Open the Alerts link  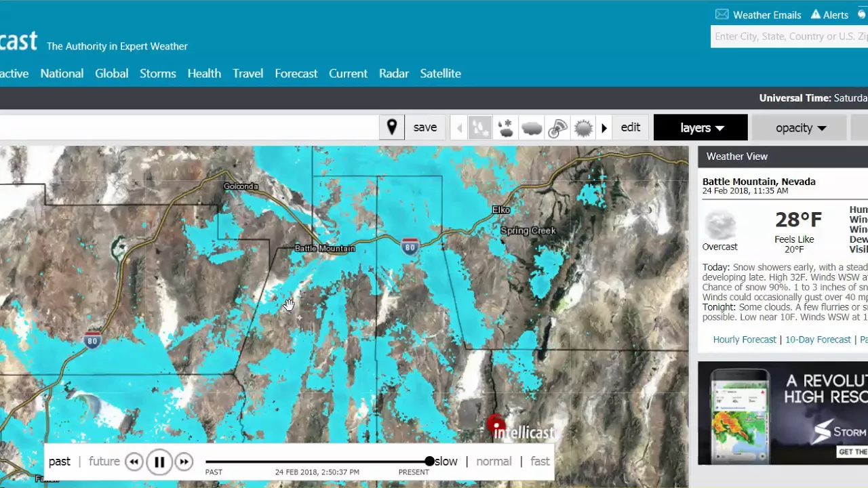click(x=836, y=15)
